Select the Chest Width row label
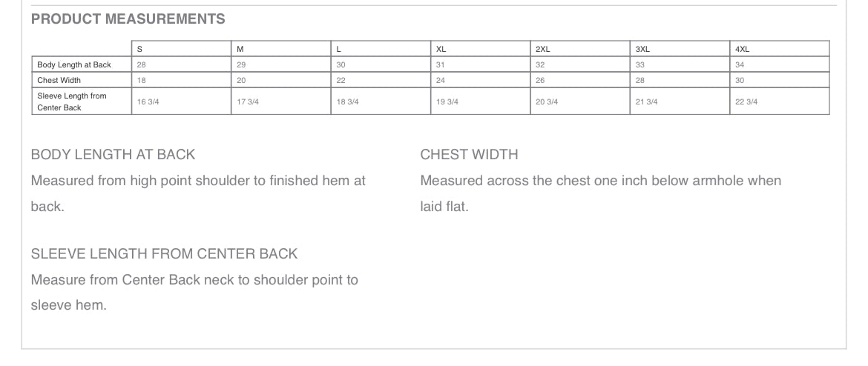 tap(59, 80)
